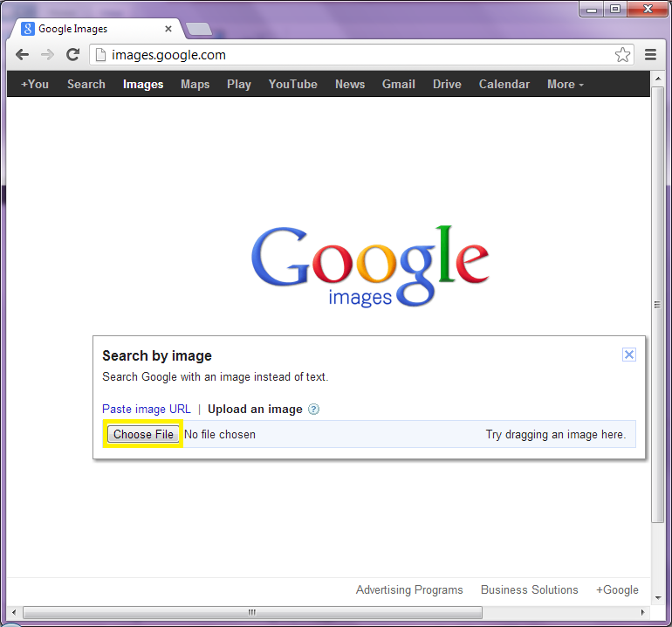Select the Upload an image option
The image size is (672, 627).
tap(255, 410)
